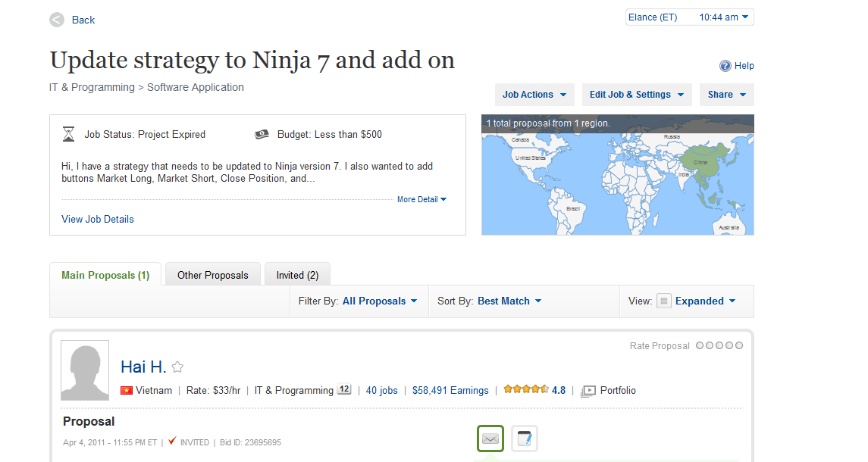
Task: Click the list view icon next to View
Action: pos(664,301)
